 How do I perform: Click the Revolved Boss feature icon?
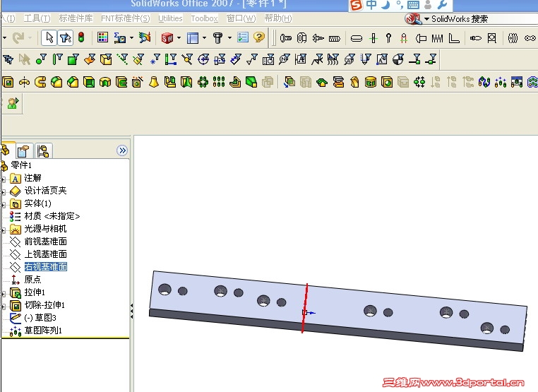point(25,83)
